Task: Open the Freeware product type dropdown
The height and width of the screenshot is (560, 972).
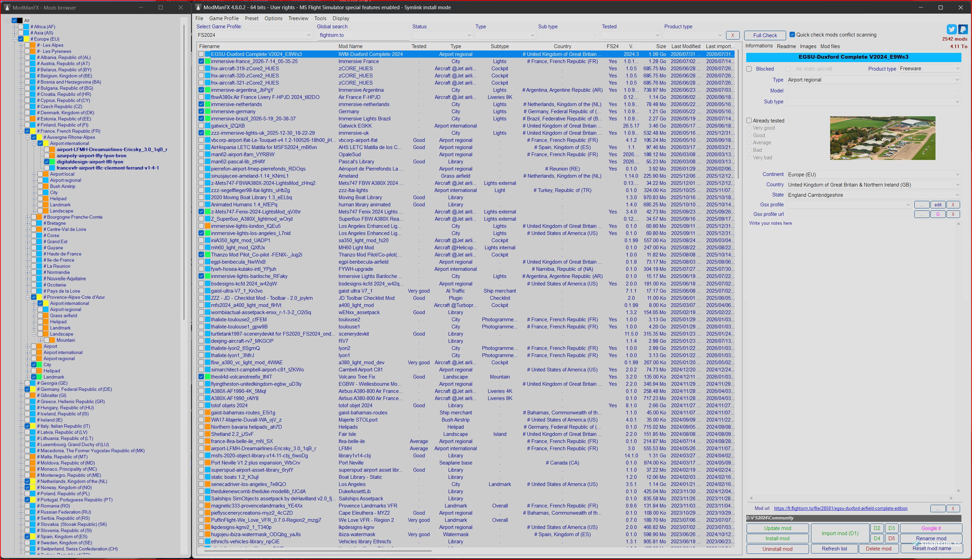Action: pyautogui.click(x=930, y=69)
